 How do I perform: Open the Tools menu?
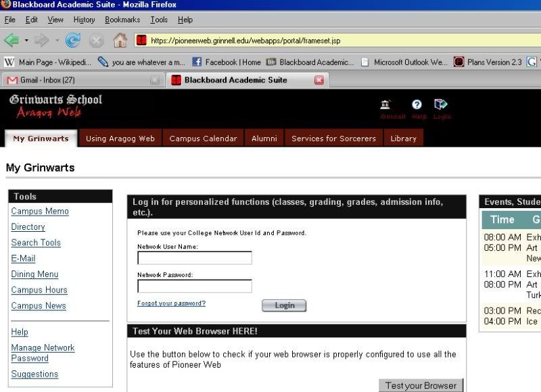(x=159, y=20)
